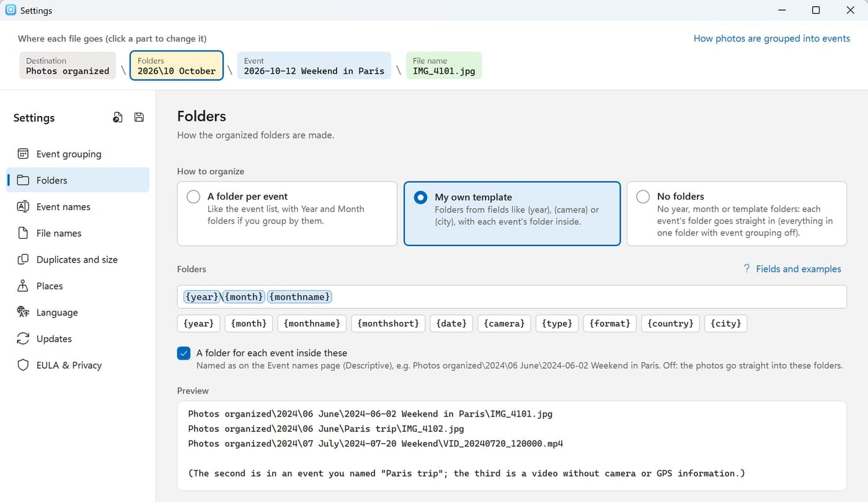Click the Event names text-cursor icon
Viewport: 868px width, 502px height.
pyautogui.click(x=23, y=206)
